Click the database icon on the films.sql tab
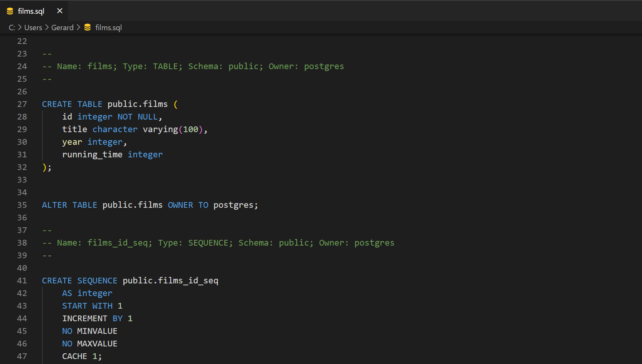The height and width of the screenshot is (364, 642). (10, 11)
